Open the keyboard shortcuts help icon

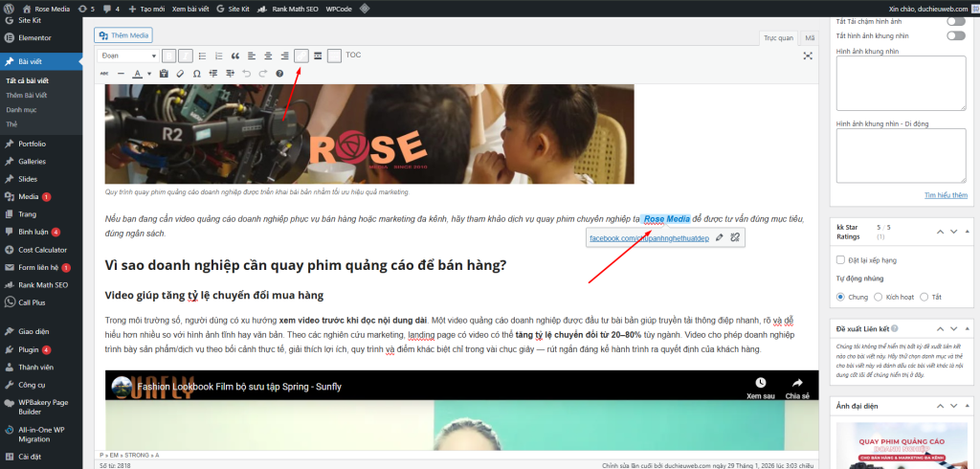coord(279,73)
